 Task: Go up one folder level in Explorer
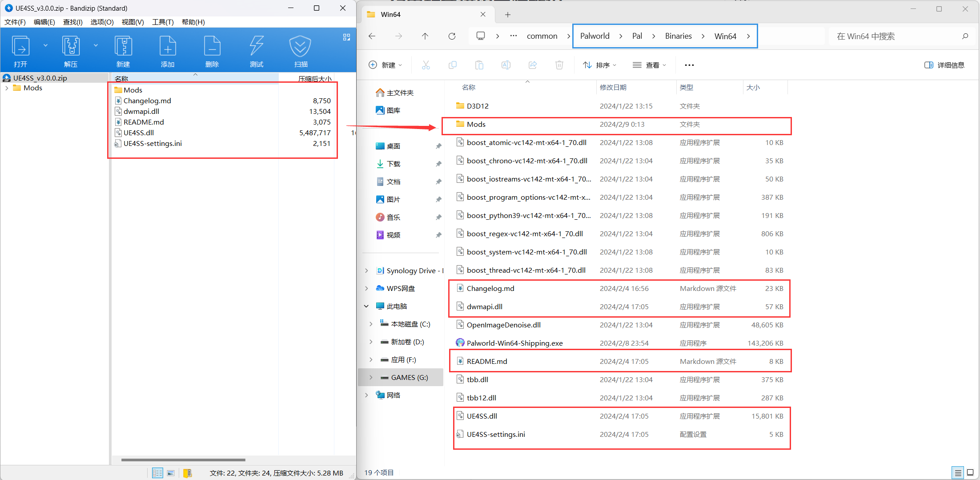(x=425, y=36)
